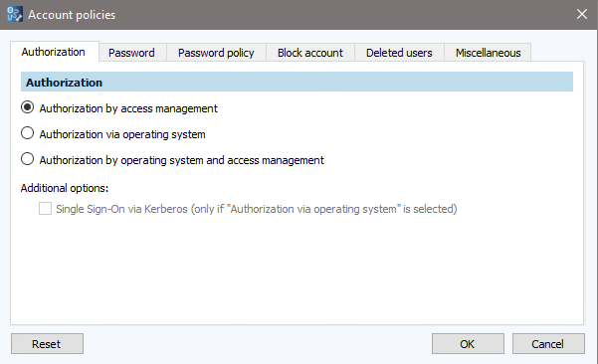Toggle Single Sign-On via Kerberos checkbox
This screenshot has height=364, width=598.
(45, 209)
